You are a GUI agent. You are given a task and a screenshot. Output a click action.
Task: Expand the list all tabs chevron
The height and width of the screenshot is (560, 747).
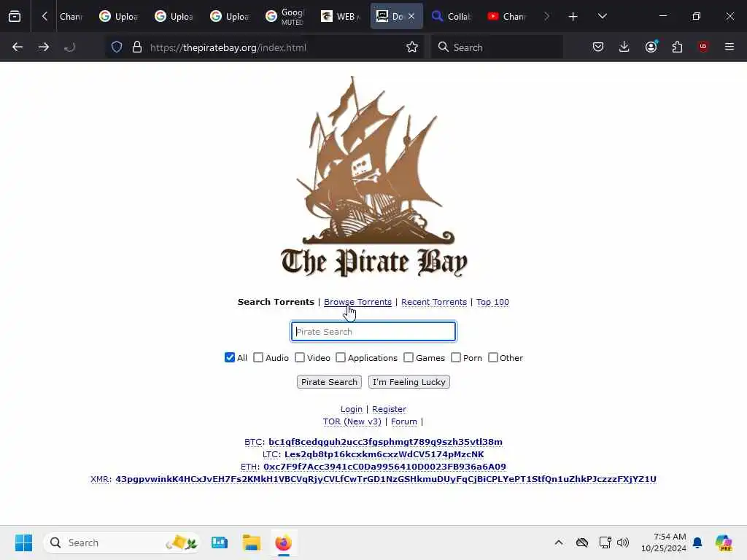tap(602, 16)
